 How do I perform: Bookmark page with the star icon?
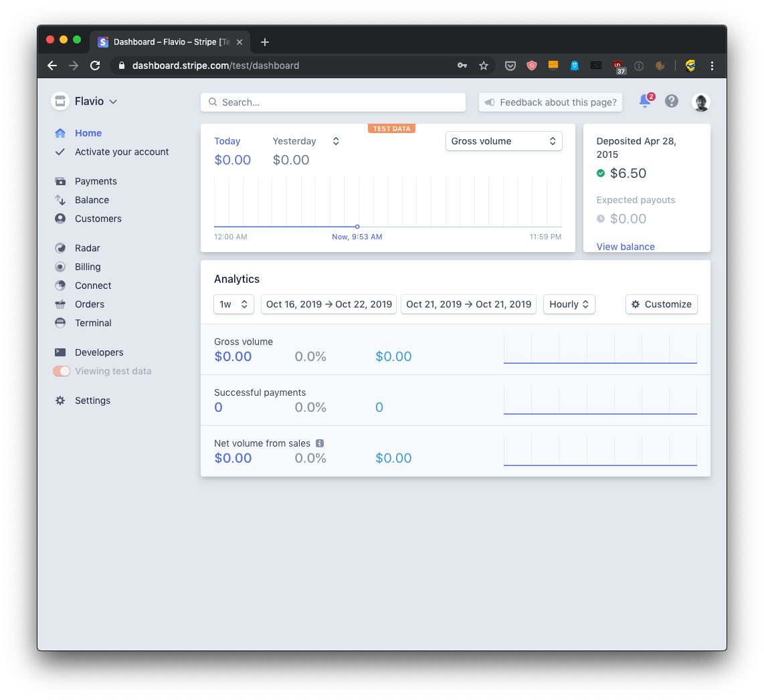click(x=484, y=66)
